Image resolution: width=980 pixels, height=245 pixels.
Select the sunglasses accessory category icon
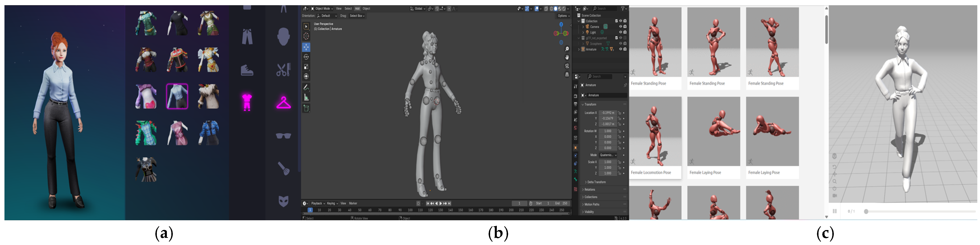click(283, 136)
